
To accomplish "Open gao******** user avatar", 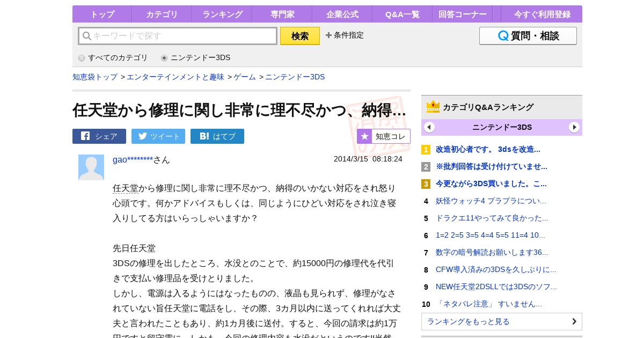I will pos(91,167).
